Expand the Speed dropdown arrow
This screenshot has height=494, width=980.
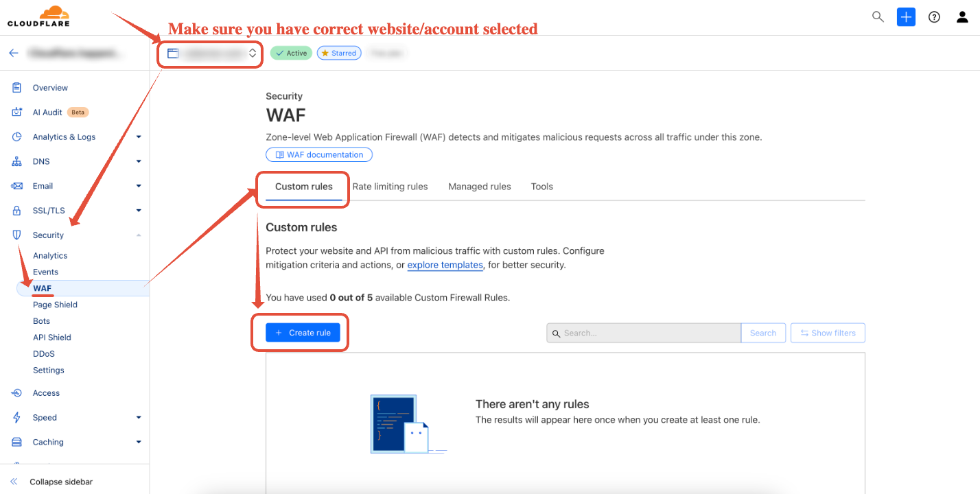pos(139,418)
